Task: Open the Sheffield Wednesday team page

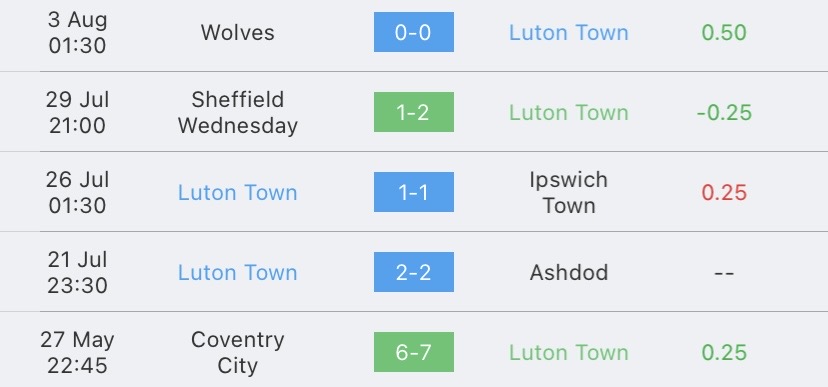Action: [x=238, y=112]
